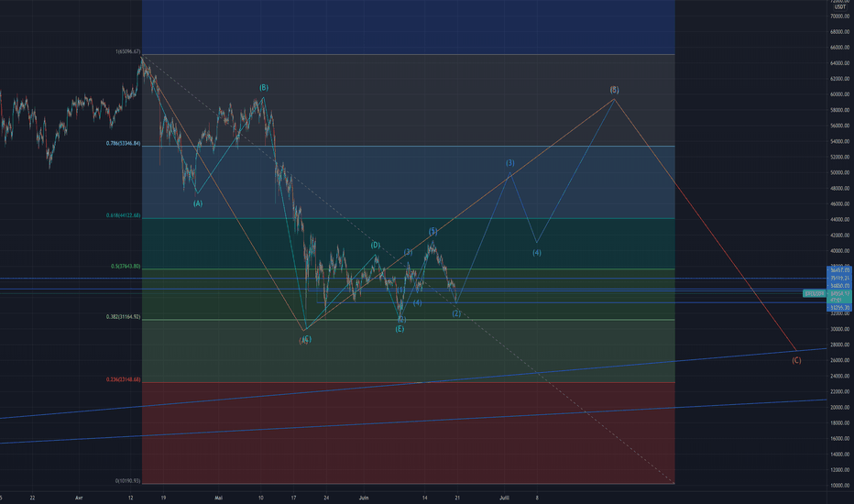Click the teal (B) wave label
The height and width of the screenshot is (504, 854).
click(x=264, y=87)
